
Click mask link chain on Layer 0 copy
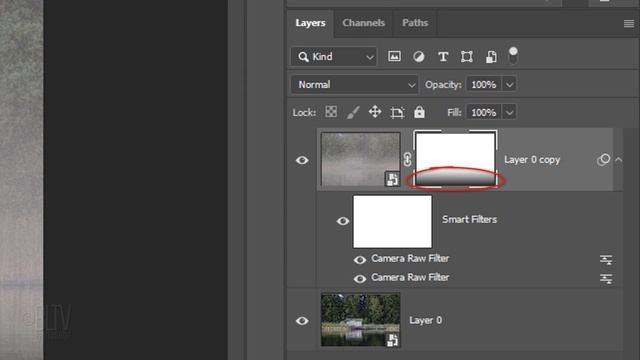[407, 159]
